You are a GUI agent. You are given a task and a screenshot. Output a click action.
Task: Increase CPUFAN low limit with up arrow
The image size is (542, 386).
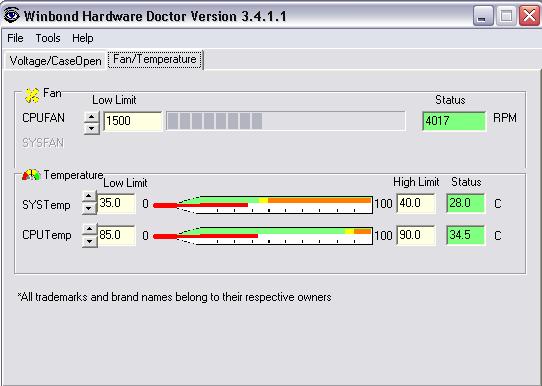pos(92,116)
